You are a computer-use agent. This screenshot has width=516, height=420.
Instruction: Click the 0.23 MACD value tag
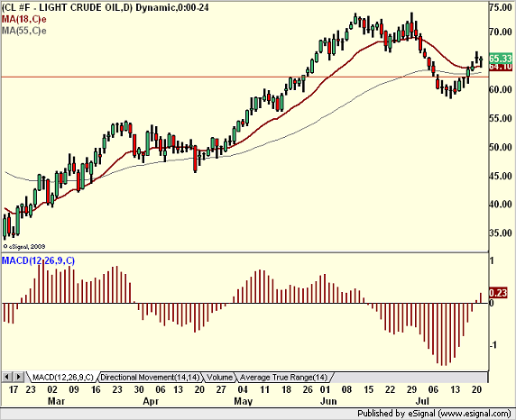(x=498, y=293)
